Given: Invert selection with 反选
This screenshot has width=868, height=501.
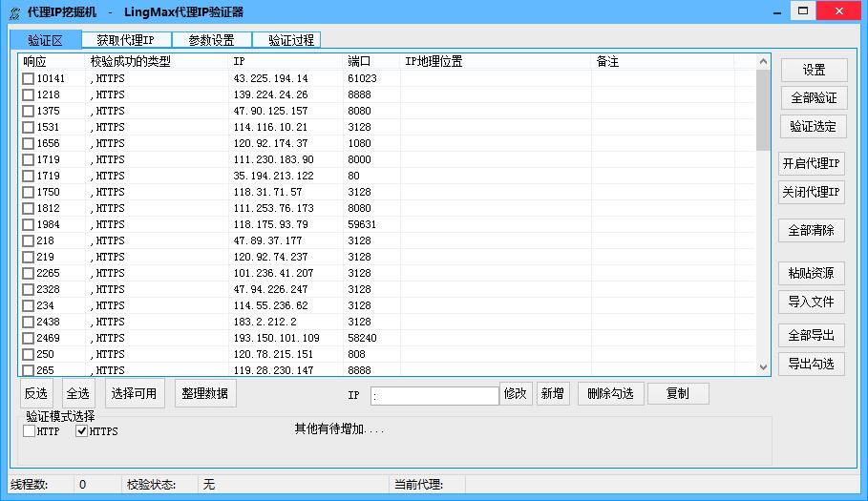Looking at the screenshot, I should pyautogui.click(x=36, y=394).
